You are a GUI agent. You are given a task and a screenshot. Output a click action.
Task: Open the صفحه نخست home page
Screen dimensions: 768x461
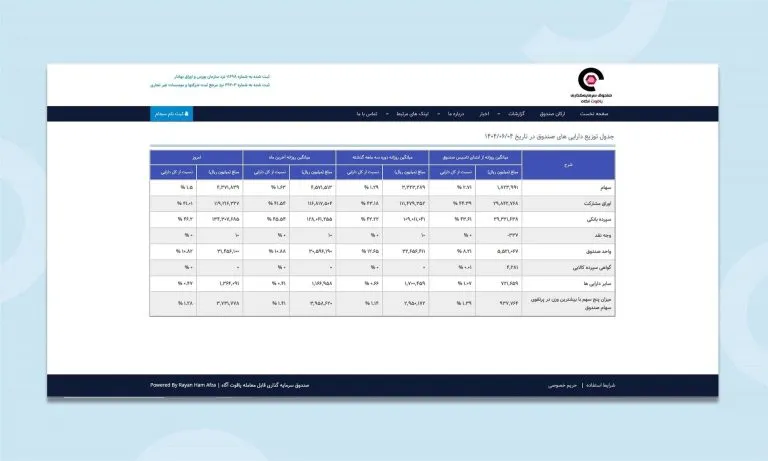(x=594, y=114)
